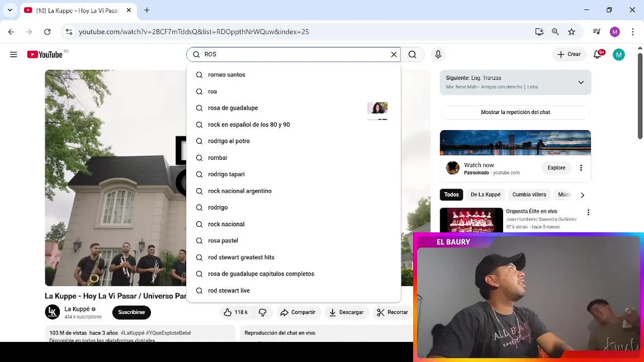644x362 pixels.
Task: Like the video (118 k)
Action: tap(236, 312)
